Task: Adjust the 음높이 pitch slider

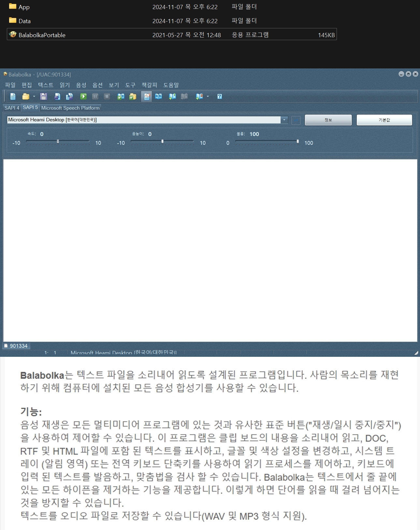Action: click(x=162, y=142)
